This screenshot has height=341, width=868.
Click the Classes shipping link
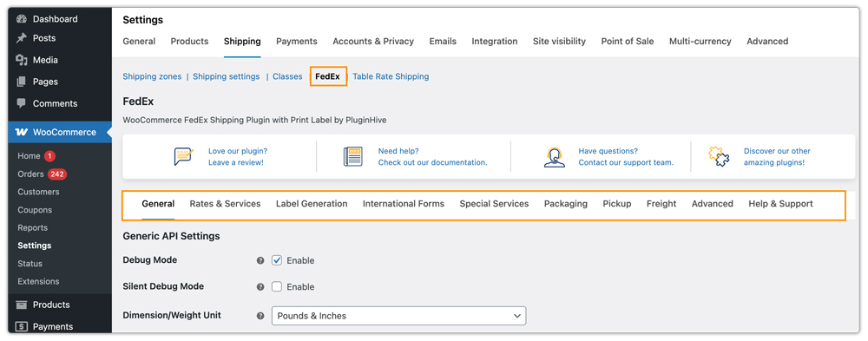pos(287,76)
